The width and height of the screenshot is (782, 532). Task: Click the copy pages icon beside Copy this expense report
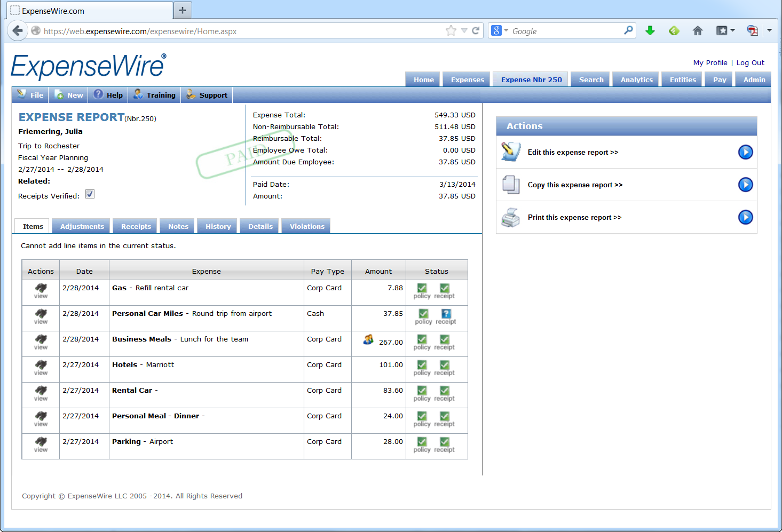pyautogui.click(x=510, y=185)
